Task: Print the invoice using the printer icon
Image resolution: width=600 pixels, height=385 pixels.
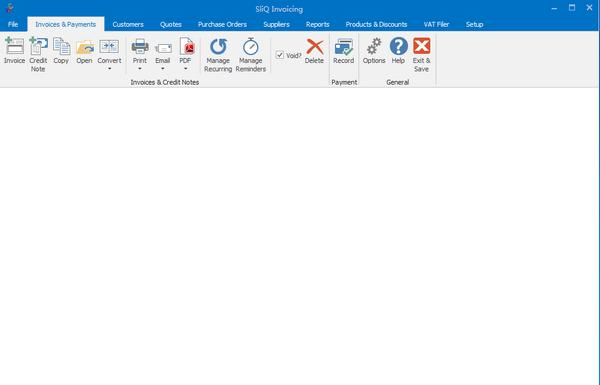Action: point(140,47)
